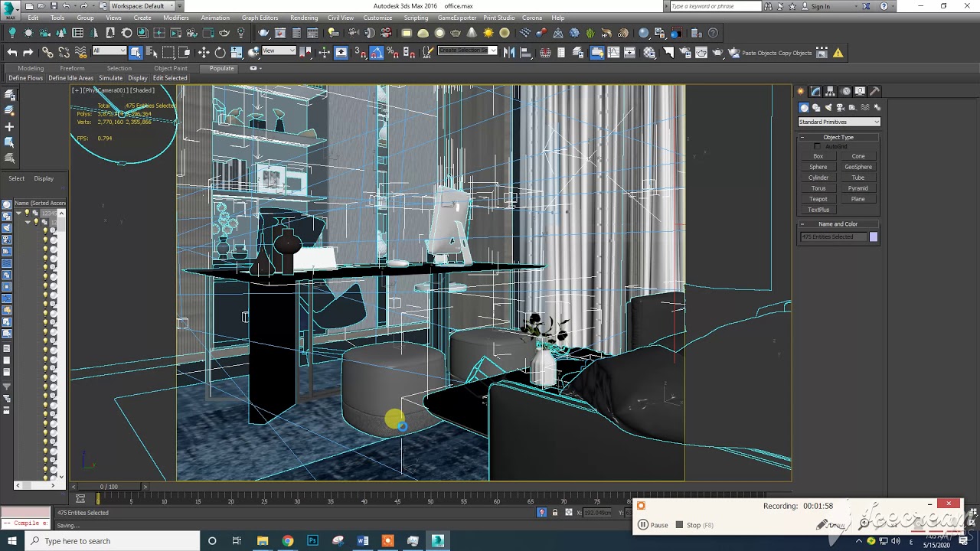Click the Redo arrow in main toolbar
This screenshot has height=551, width=980.
[28, 53]
